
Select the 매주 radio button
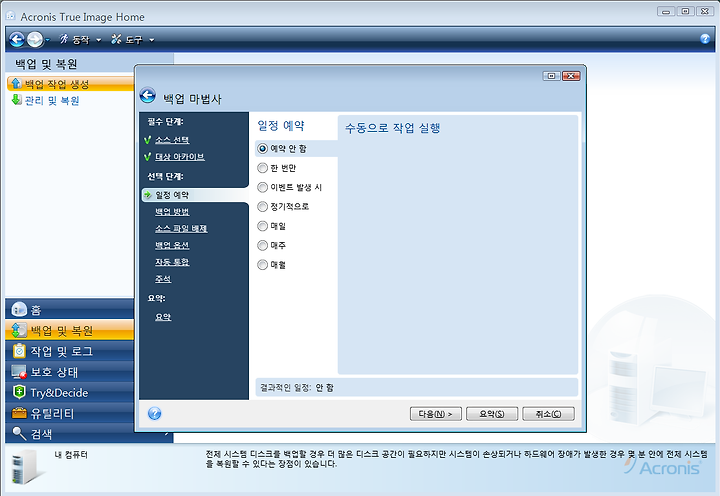262,245
